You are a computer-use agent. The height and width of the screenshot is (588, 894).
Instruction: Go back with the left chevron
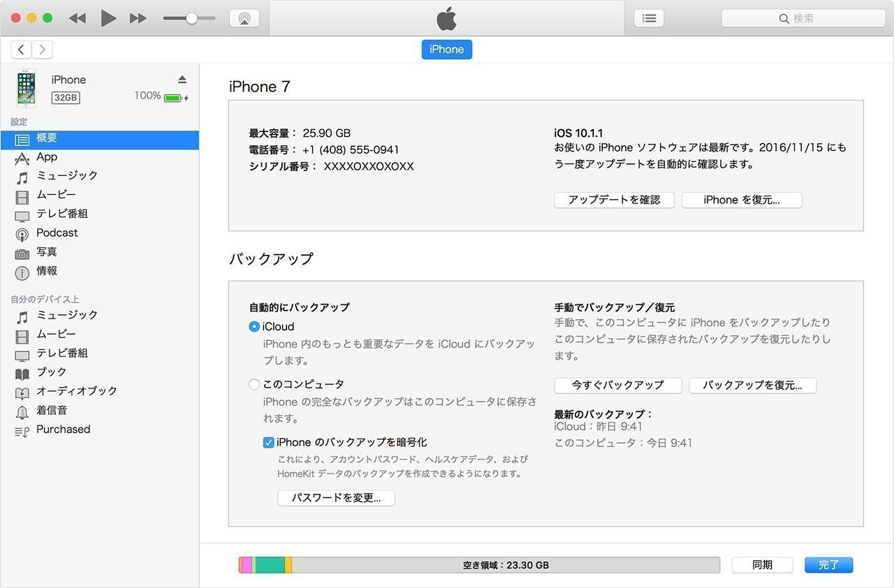coord(22,49)
